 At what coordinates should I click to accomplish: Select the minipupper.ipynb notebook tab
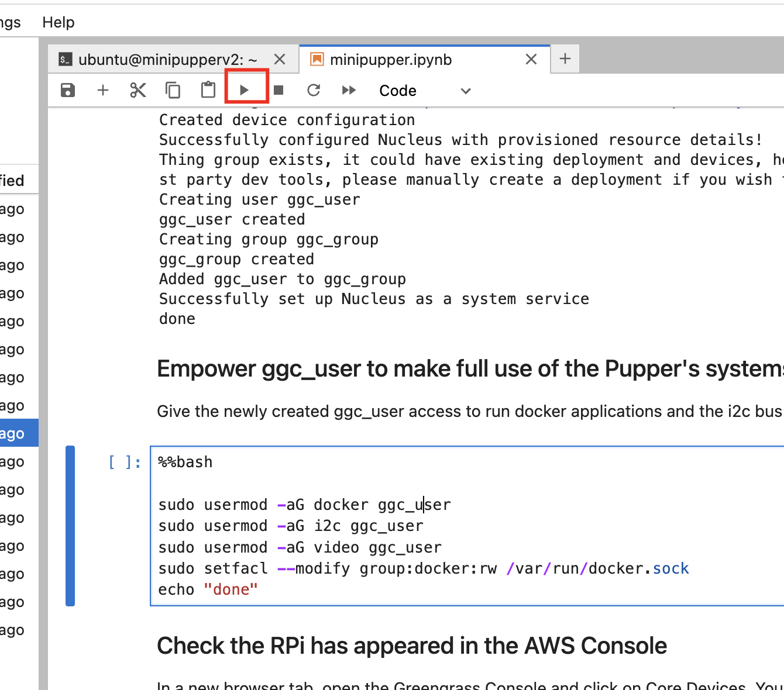pyautogui.click(x=391, y=60)
